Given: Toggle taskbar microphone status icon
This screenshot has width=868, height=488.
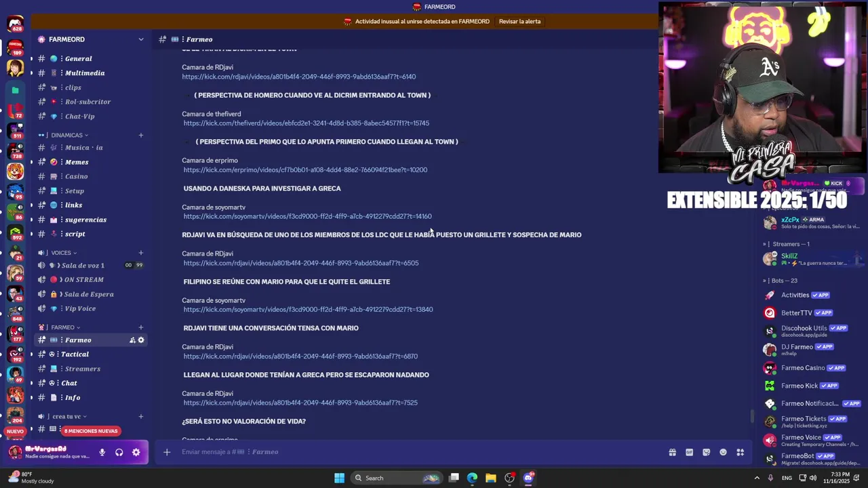Looking at the screenshot, I should pos(770,478).
